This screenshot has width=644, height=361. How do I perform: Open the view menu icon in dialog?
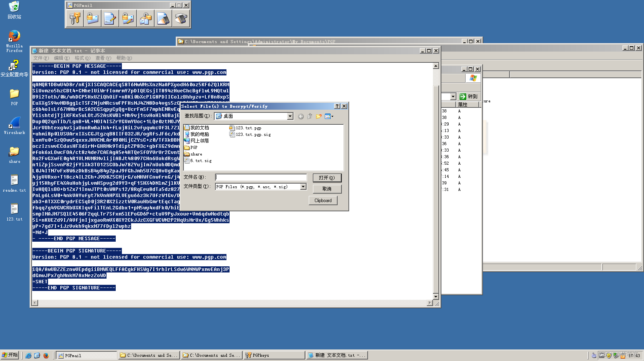329,116
